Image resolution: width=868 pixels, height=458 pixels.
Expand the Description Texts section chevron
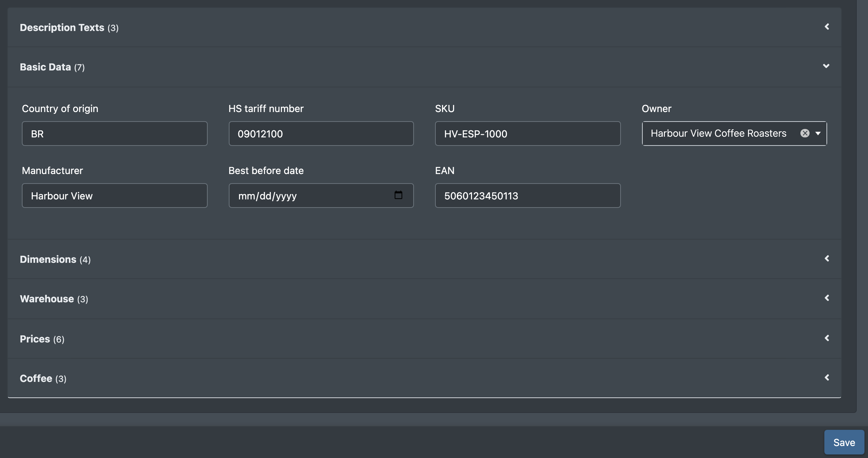[827, 27]
